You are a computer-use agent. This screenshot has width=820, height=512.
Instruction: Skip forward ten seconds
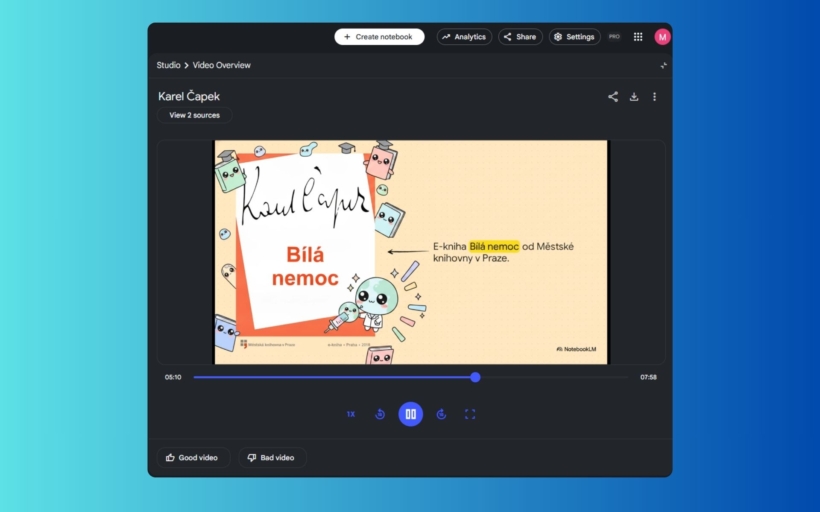(441, 414)
